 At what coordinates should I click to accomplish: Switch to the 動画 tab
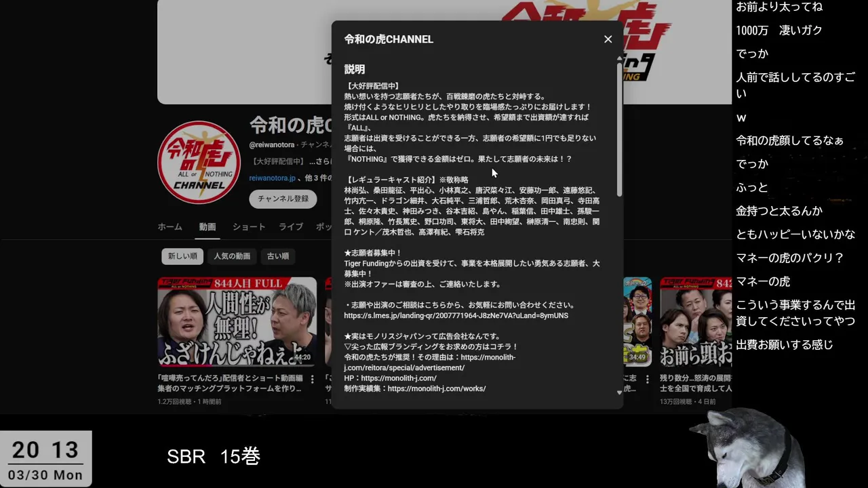click(x=208, y=227)
